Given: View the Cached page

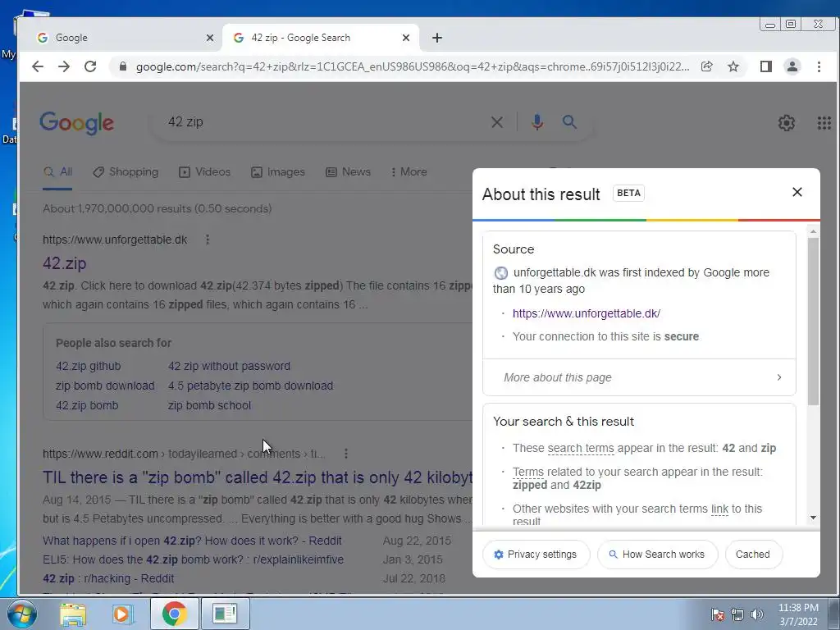Looking at the screenshot, I should [x=753, y=555].
